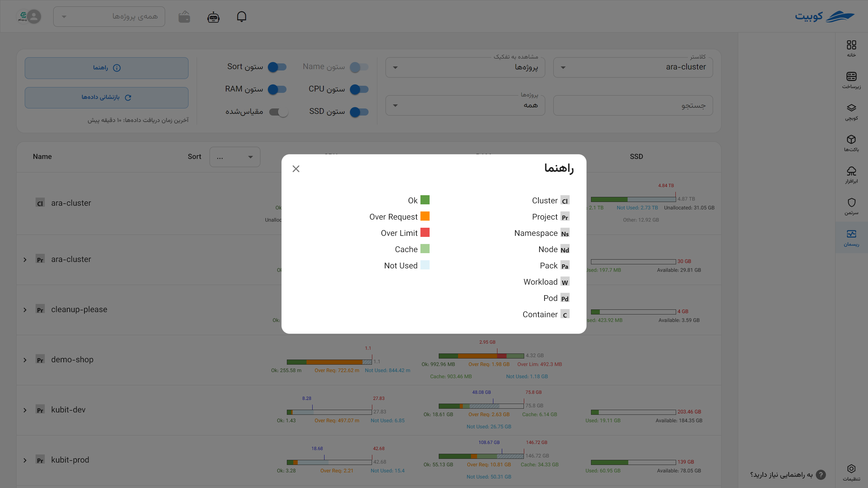Click the راهنما guide button
This screenshot has height=488, width=868.
click(x=106, y=68)
